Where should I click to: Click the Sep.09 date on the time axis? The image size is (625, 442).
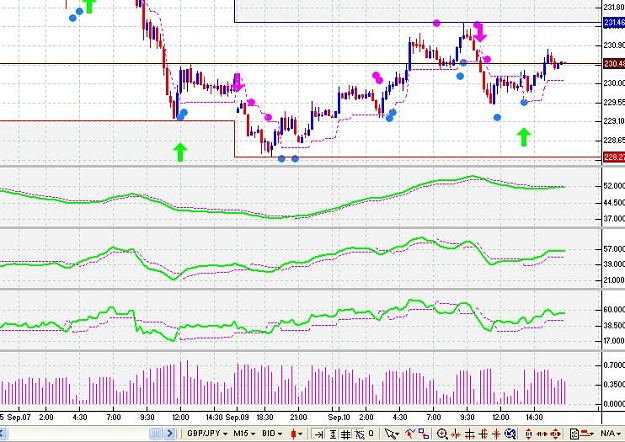click(x=237, y=417)
